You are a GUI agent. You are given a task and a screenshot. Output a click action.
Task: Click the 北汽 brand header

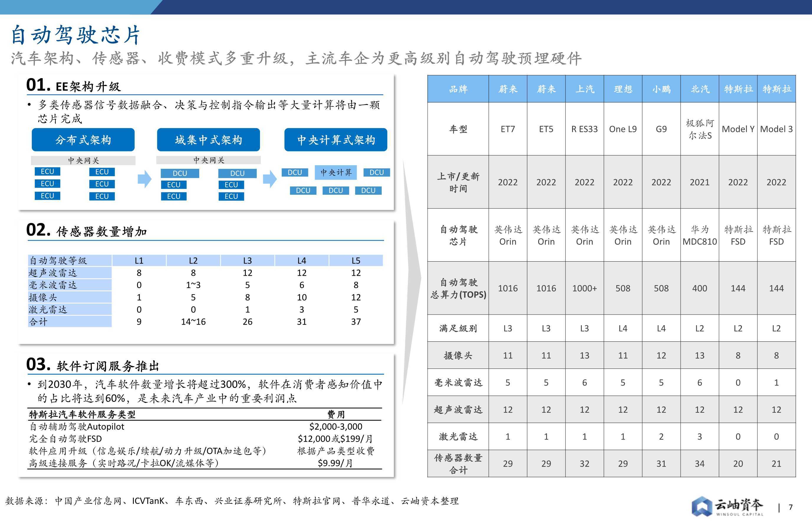700,89
